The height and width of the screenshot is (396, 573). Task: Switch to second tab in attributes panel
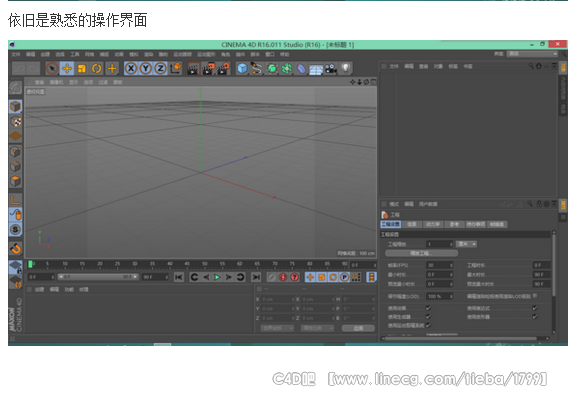click(412, 224)
